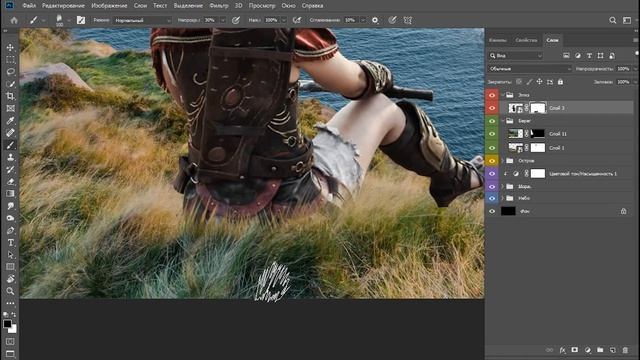This screenshot has height=360, width=640.
Task: Collapse the Берег group
Action: (x=503, y=121)
